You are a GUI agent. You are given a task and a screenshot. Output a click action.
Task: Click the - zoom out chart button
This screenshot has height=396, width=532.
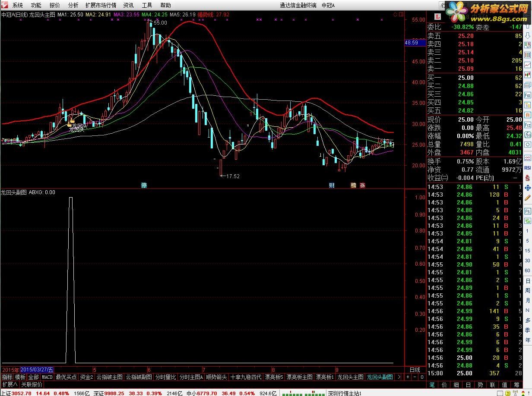(x=415, y=377)
